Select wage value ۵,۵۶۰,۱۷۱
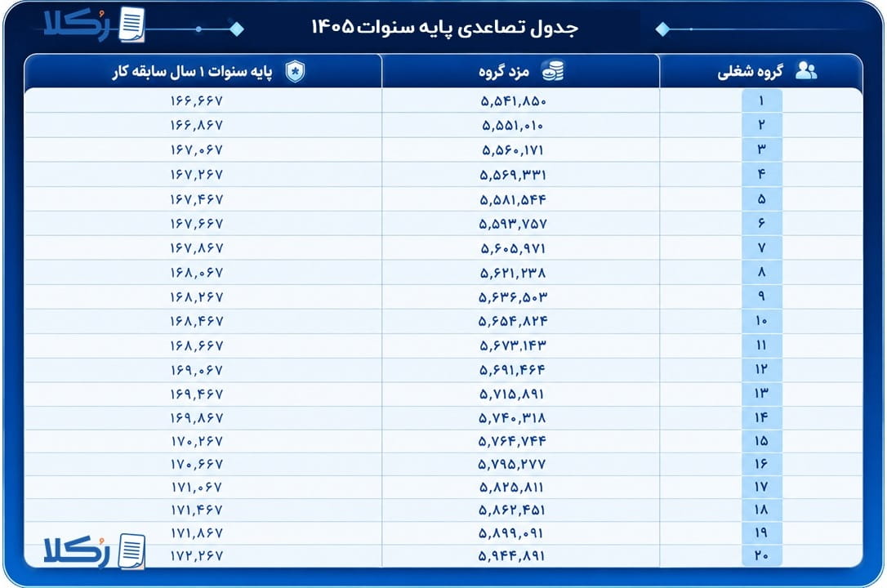Image resolution: width=887 pixels, height=588 pixels. click(x=512, y=150)
